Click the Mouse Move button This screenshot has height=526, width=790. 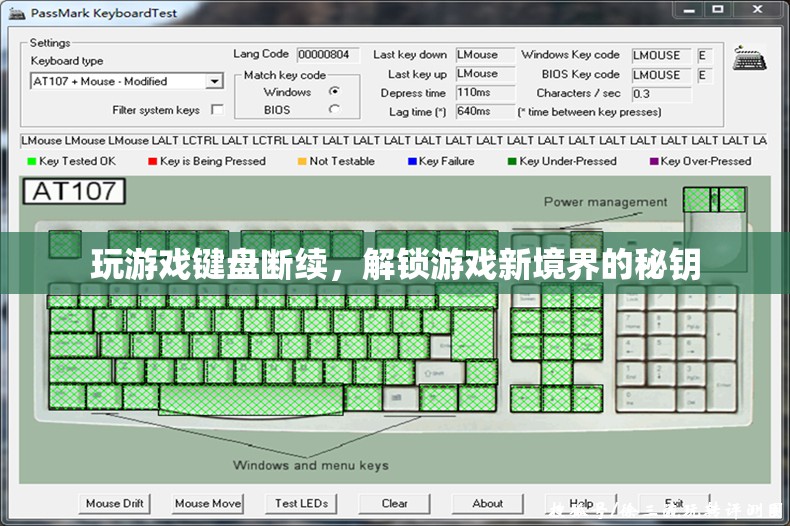(x=208, y=503)
